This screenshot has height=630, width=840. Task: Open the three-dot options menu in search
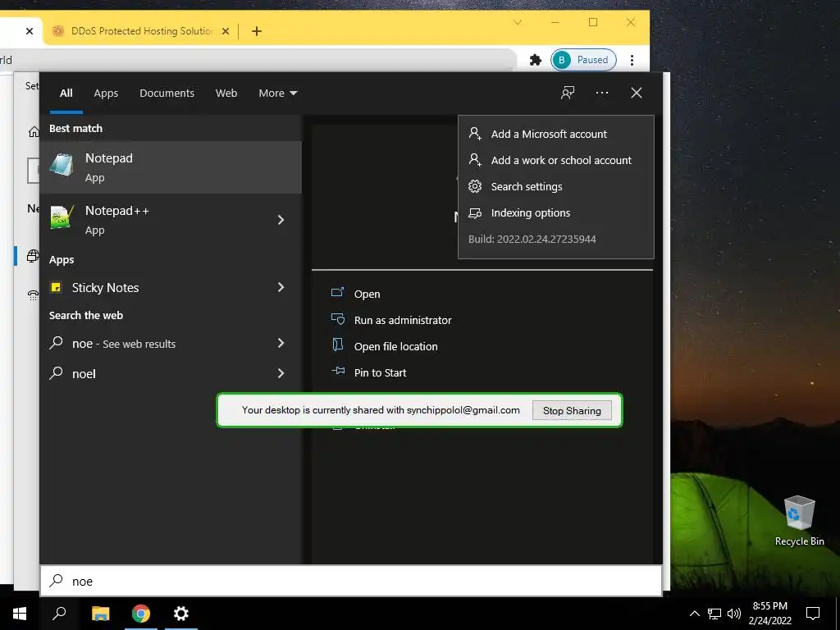[x=601, y=93]
